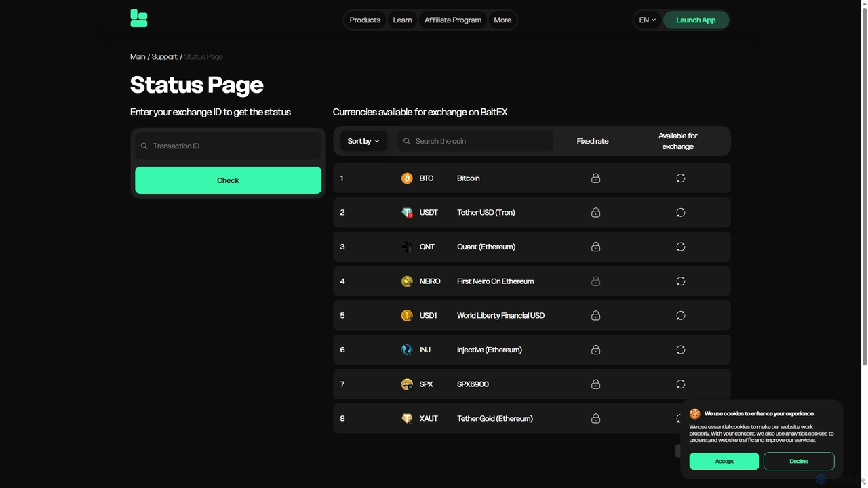Viewport: 868px width, 488px height.
Task: Click the dimmed lock in the NEIRO row
Action: click(x=595, y=281)
